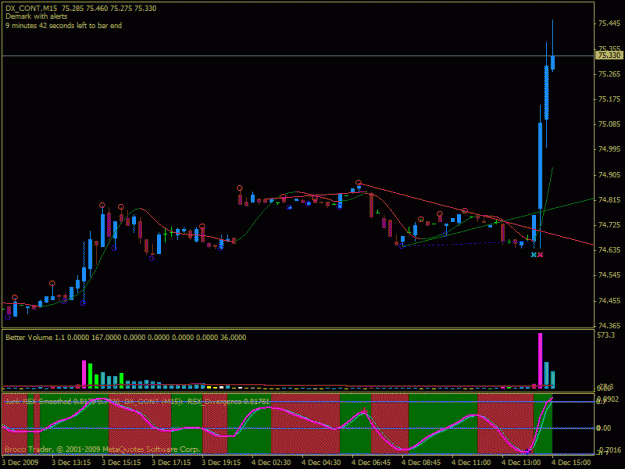625x469 pixels.
Task: Click the '4 Dec 13:00' time axis label
Action: click(x=521, y=462)
